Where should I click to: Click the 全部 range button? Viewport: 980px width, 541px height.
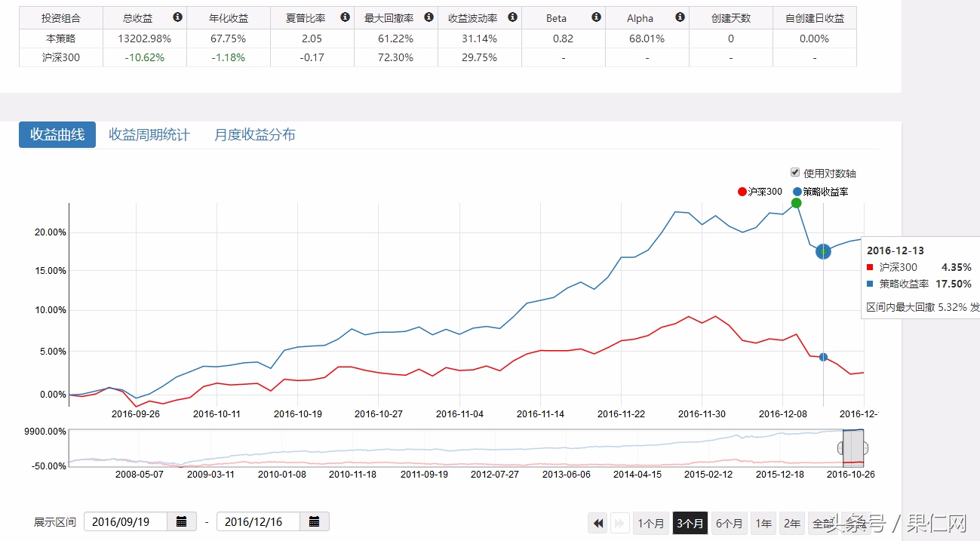822,522
